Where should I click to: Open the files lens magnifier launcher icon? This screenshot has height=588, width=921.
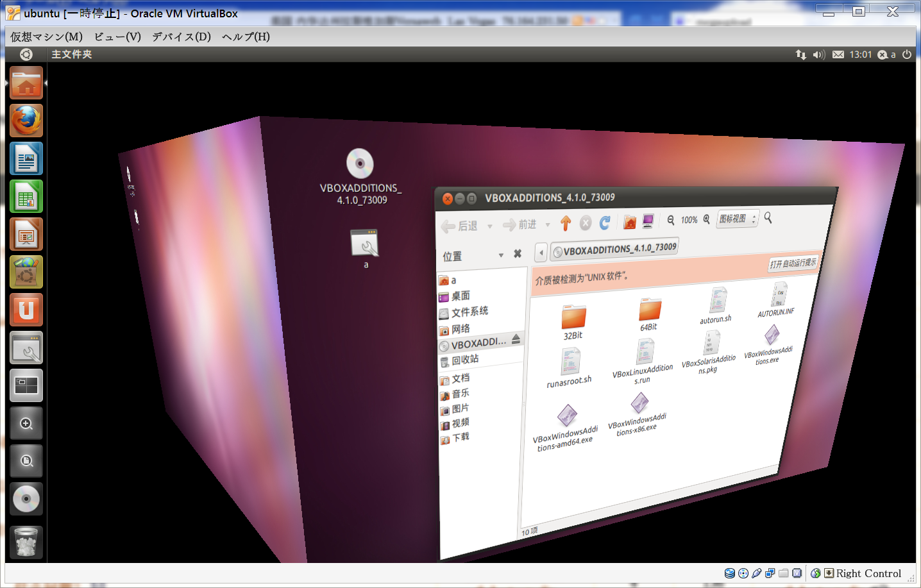tap(26, 461)
